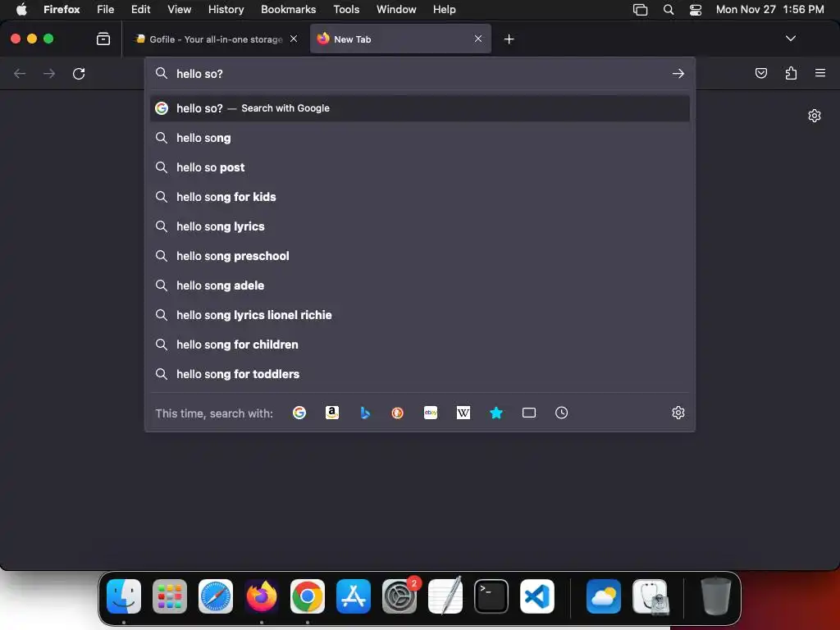Open TextEdit from the Dock
Viewport: 840px width, 630px height.
[445, 596]
